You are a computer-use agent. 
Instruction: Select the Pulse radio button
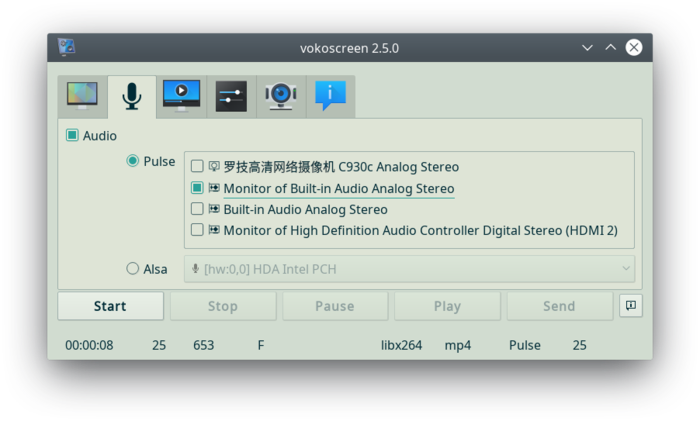click(x=133, y=161)
